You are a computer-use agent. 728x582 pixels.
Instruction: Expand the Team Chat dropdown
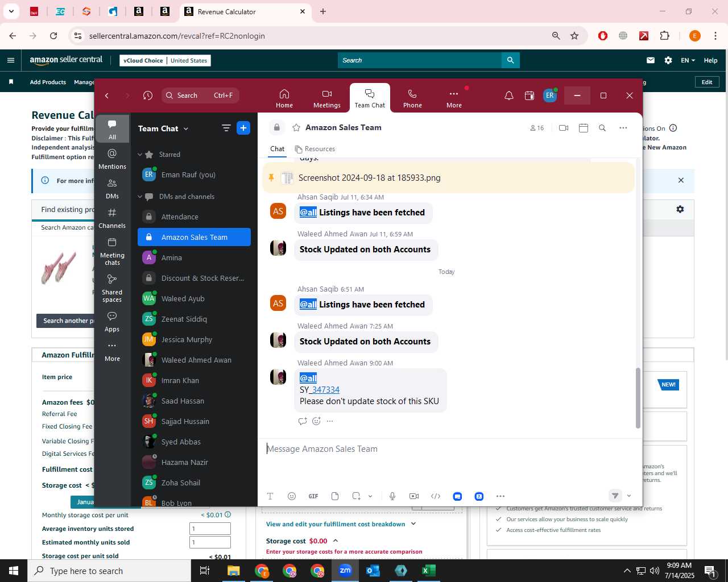[x=185, y=129]
